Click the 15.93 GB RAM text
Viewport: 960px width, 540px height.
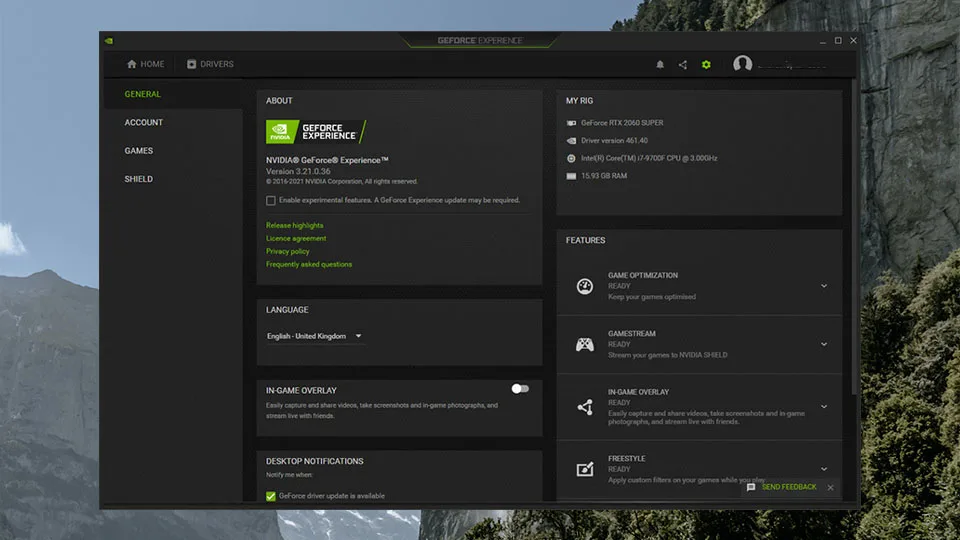(604, 176)
